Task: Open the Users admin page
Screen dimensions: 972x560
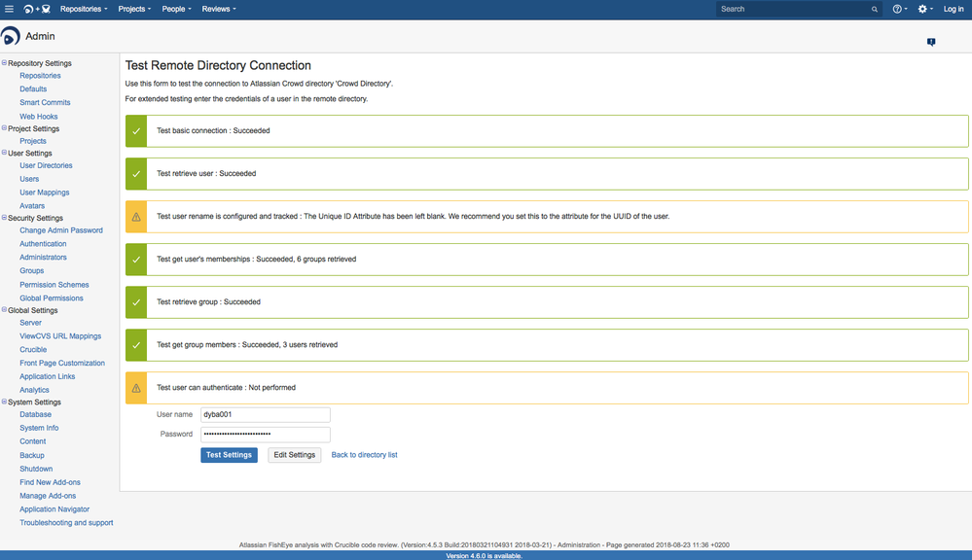Action: (29, 179)
